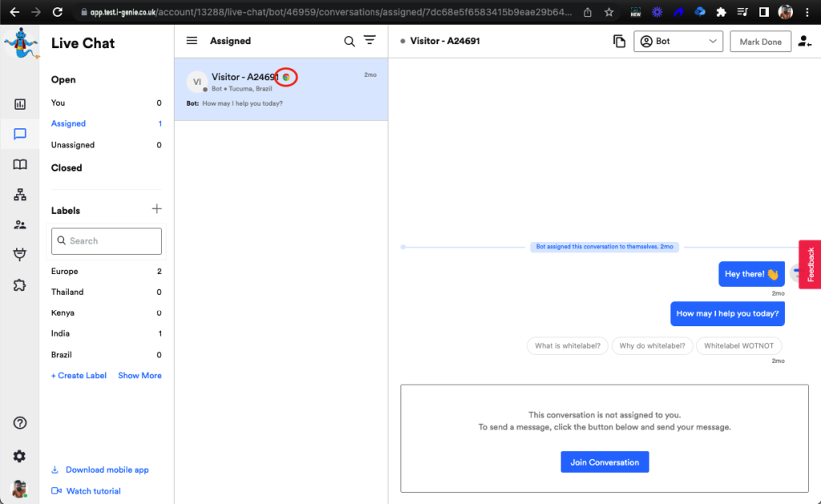This screenshot has height=504, width=821.
Task: Click the labels Search input field
Action: coord(107,241)
